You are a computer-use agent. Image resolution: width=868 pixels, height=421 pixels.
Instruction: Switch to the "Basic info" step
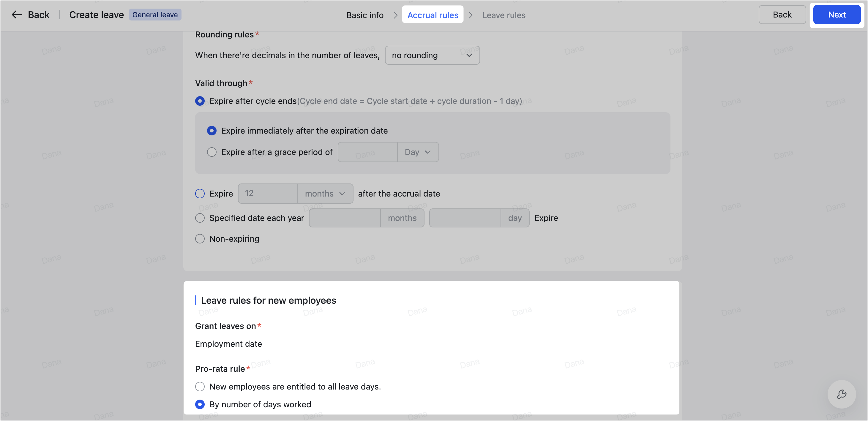pyautogui.click(x=364, y=15)
